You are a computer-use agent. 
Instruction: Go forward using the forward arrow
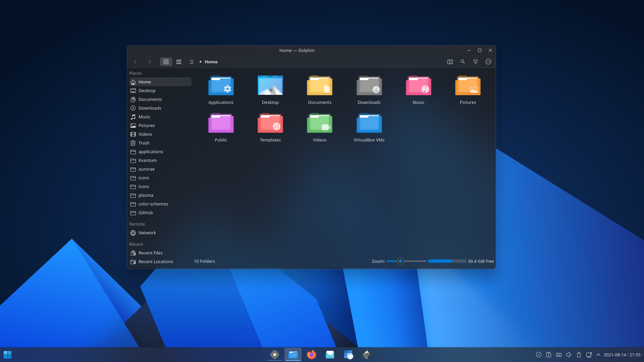150,62
